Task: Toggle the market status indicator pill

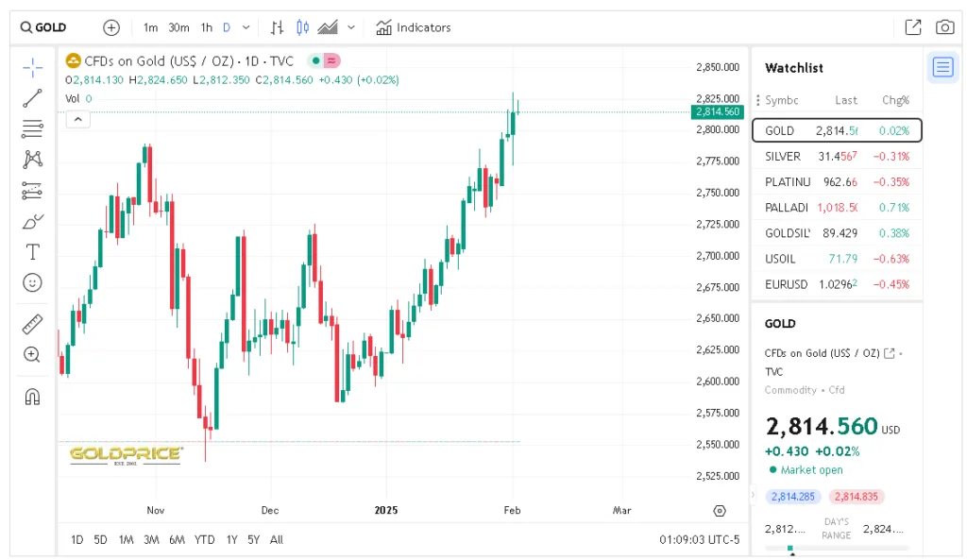Action: click(324, 60)
